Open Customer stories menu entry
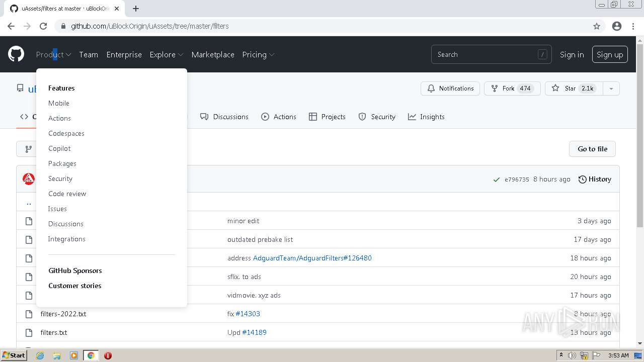 pos(75,286)
